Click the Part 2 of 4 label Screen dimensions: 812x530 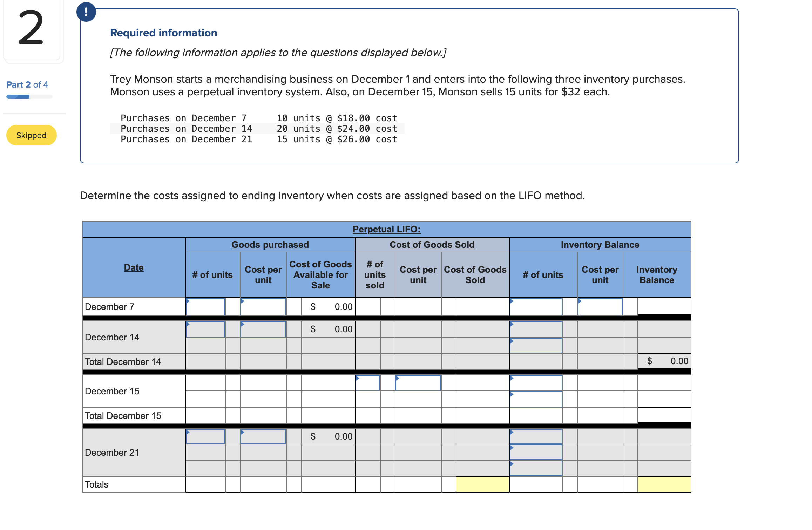(27, 84)
